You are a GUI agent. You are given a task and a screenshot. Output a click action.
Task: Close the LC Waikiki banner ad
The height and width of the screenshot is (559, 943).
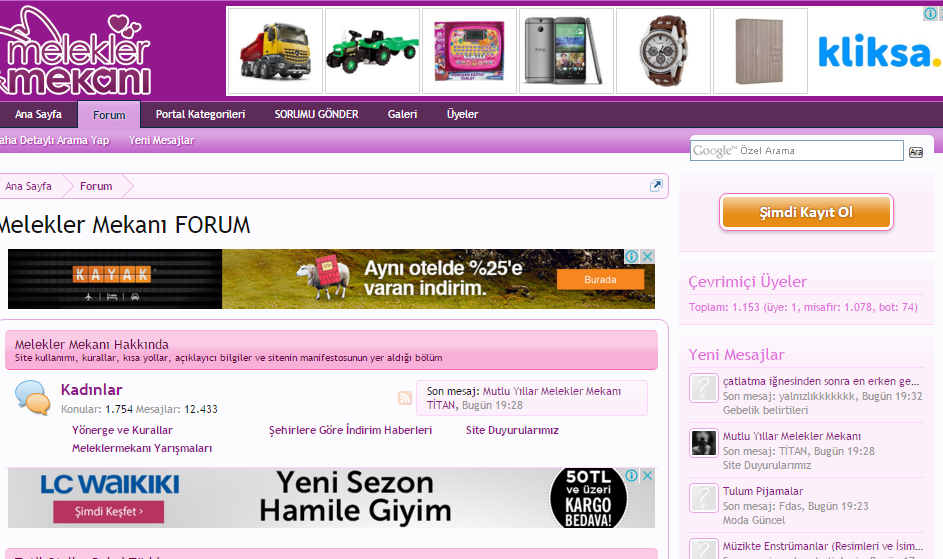coord(648,475)
